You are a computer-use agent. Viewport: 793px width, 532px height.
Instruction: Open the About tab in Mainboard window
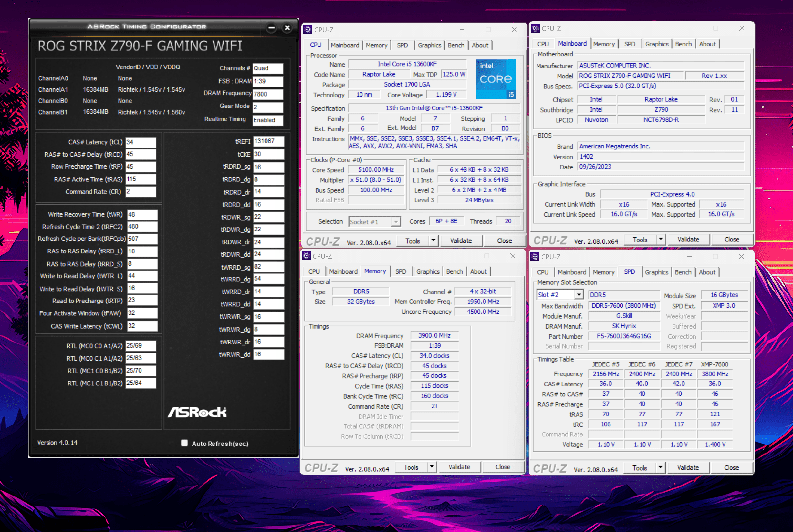point(707,44)
